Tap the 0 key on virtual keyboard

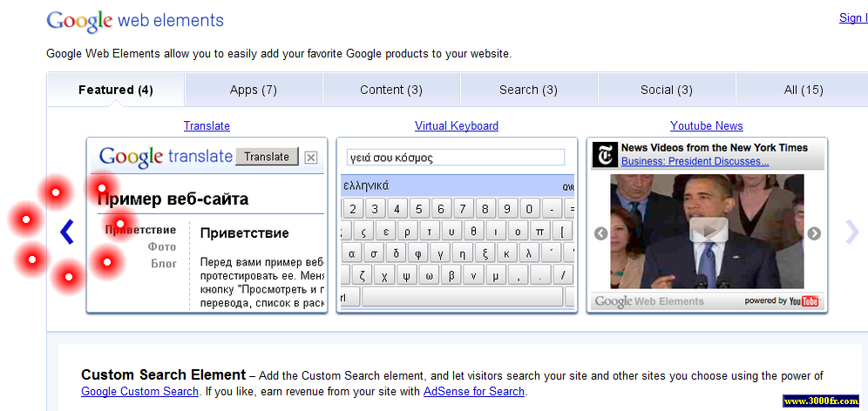point(529,210)
